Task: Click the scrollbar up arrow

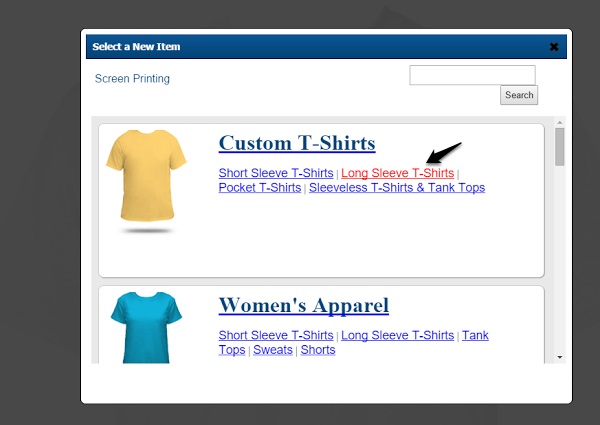Action: [559, 122]
